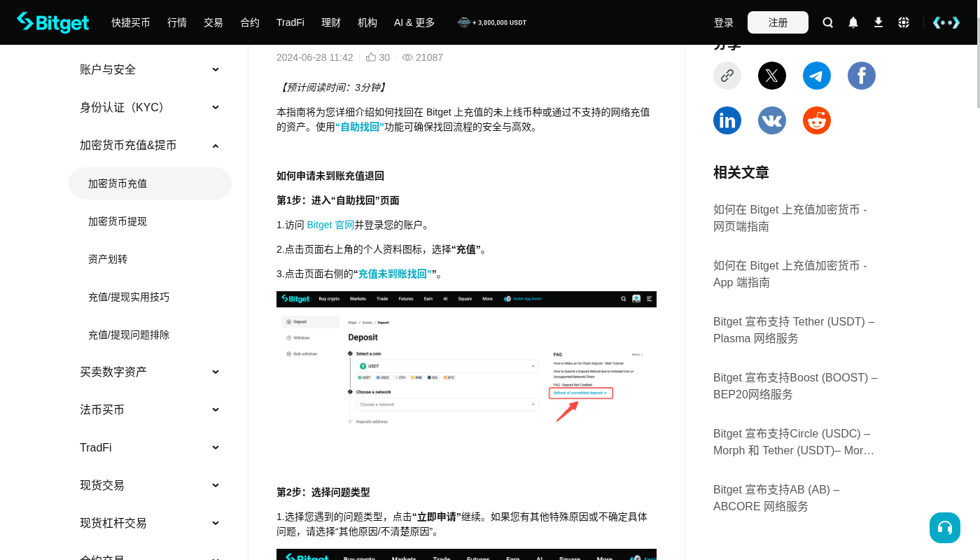The image size is (980, 560).
Task: Open the language globe icon
Action: pyautogui.click(x=904, y=22)
